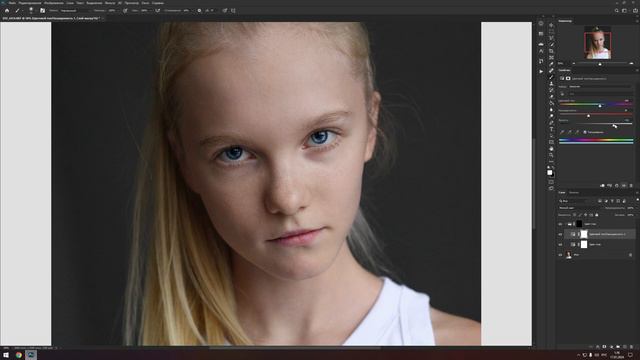This screenshot has height=360, width=640.
Task: Select the Eyedropper tool in toolbar
Action: [x=551, y=64]
